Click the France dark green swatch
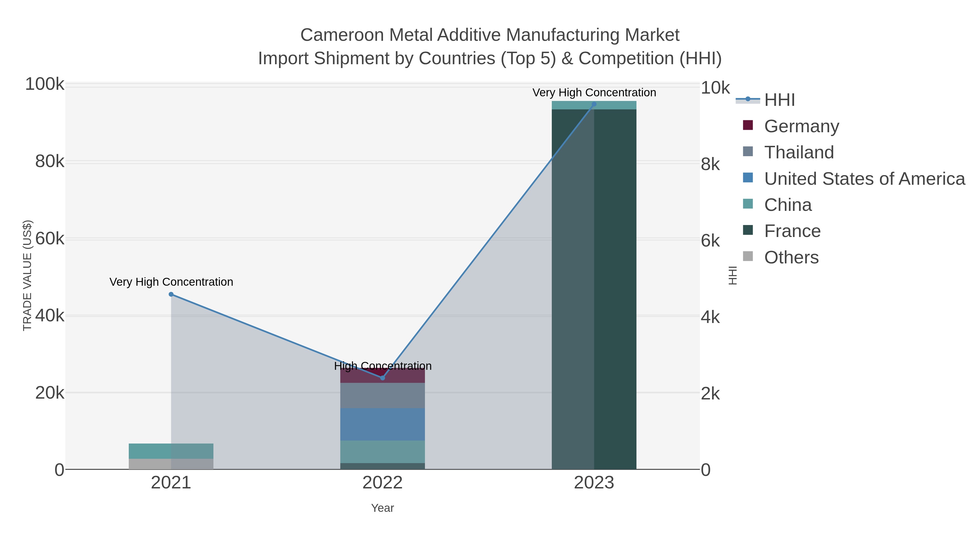The height and width of the screenshot is (551, 980). coord(748,230)
